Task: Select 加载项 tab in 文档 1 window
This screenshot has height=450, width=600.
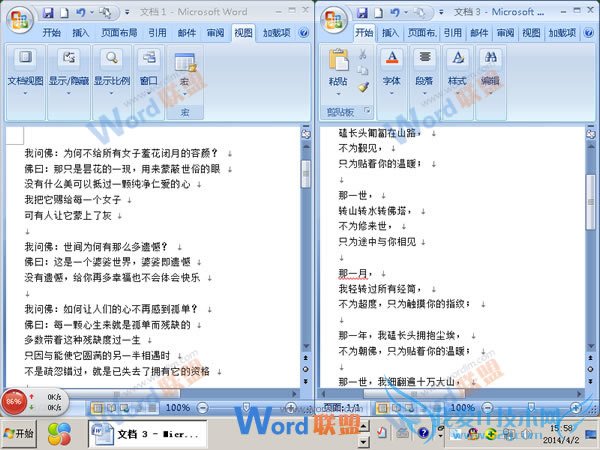Action: (277, 33)
